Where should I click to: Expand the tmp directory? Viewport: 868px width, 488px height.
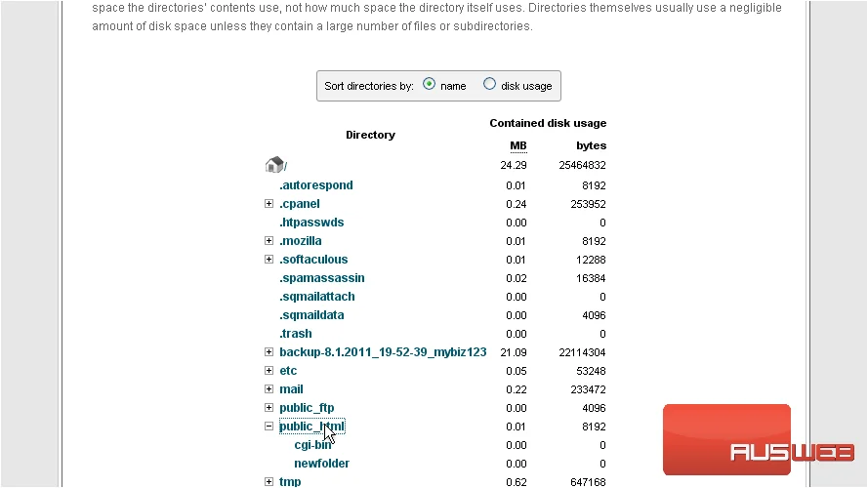(269, 481)
